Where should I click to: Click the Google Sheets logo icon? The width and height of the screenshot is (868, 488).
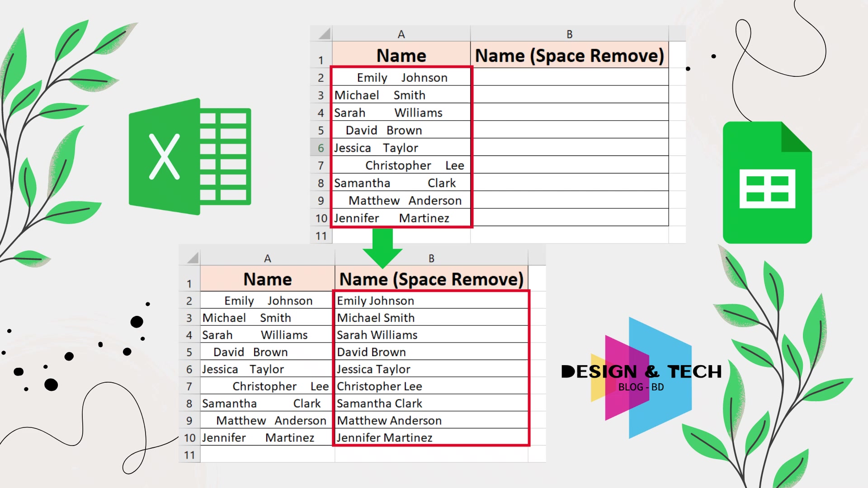[x=767, y=183]
